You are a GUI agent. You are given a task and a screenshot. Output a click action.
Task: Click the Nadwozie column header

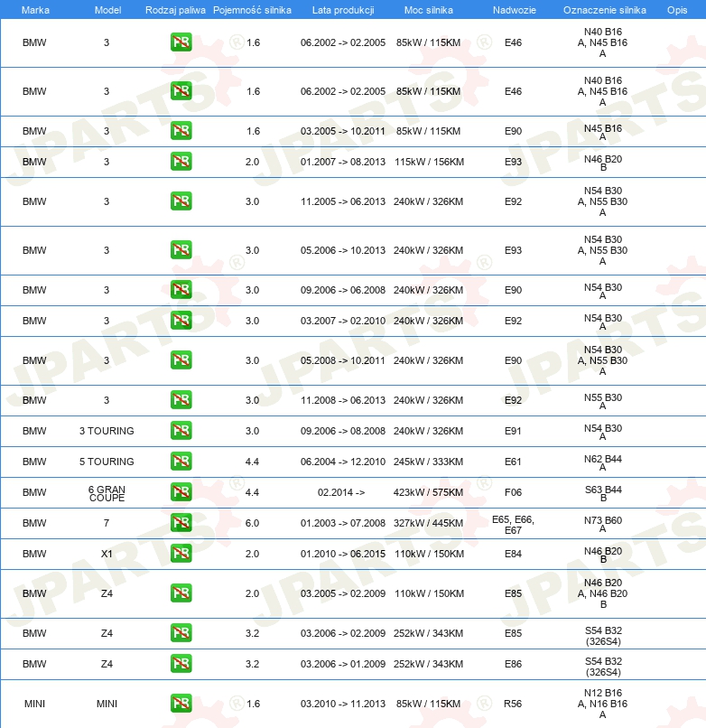point(515,10)
